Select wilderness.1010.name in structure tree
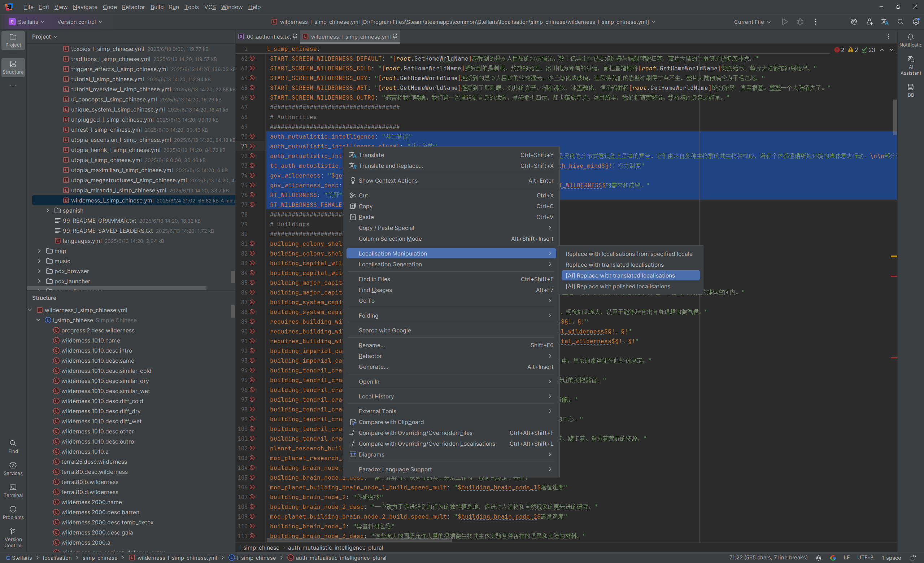This screenshot has height=563, width=924. 91,340
